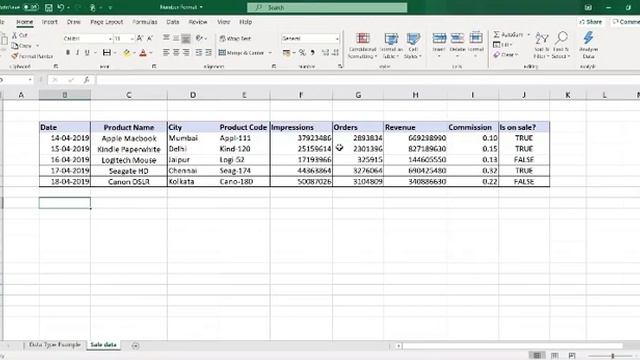Click the Cut scissors icon
Screen dimensions: 640x360
15,35
